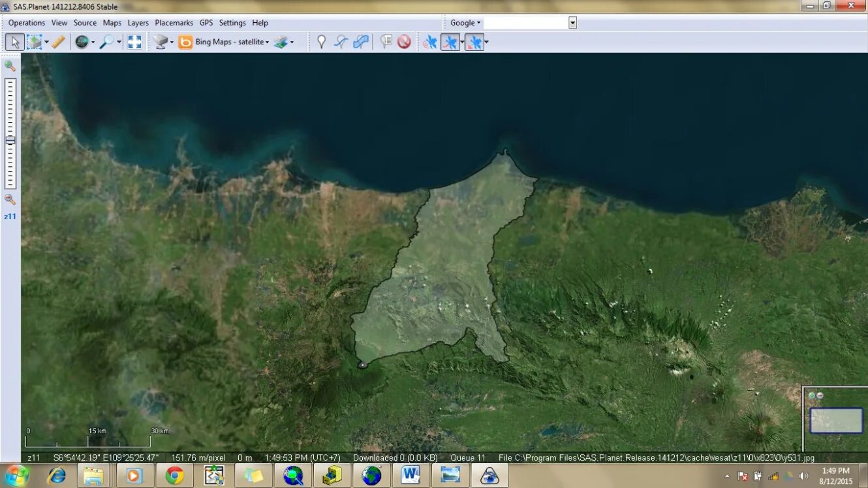Image resolution: width=868 pixels, height=488 pixels.
Task: Open Windows Explorer folder from taskbar
Action: click(x=93, y=476)
